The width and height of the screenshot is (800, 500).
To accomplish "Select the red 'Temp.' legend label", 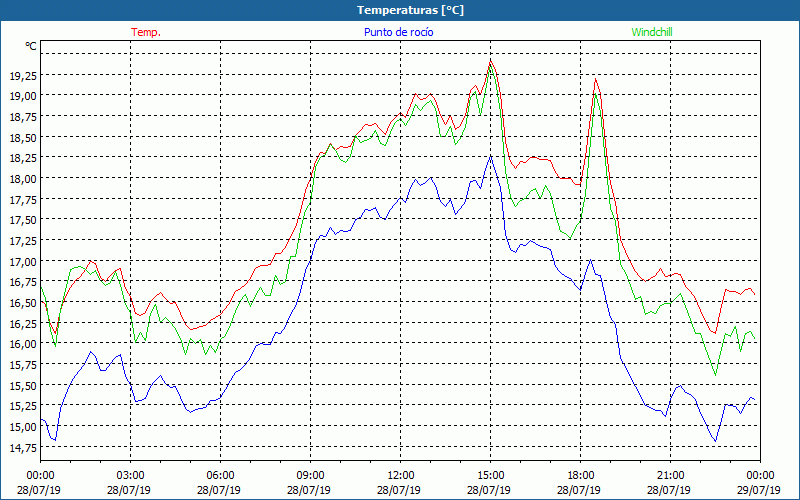I will tap(146, 32).
